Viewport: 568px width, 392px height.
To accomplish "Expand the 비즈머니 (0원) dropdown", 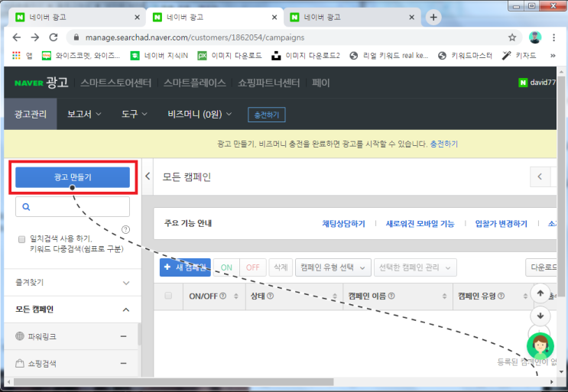I will pos(200,114).
